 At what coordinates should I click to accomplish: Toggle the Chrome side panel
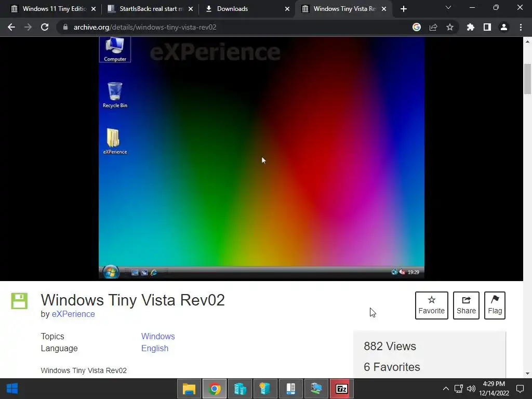487,27
